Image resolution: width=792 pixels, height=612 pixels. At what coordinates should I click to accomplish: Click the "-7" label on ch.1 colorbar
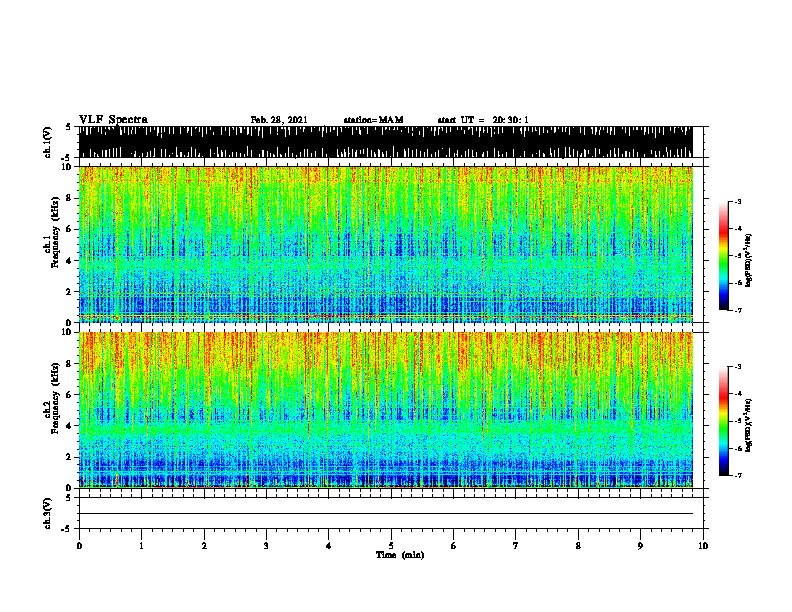(x=738, y=310)
